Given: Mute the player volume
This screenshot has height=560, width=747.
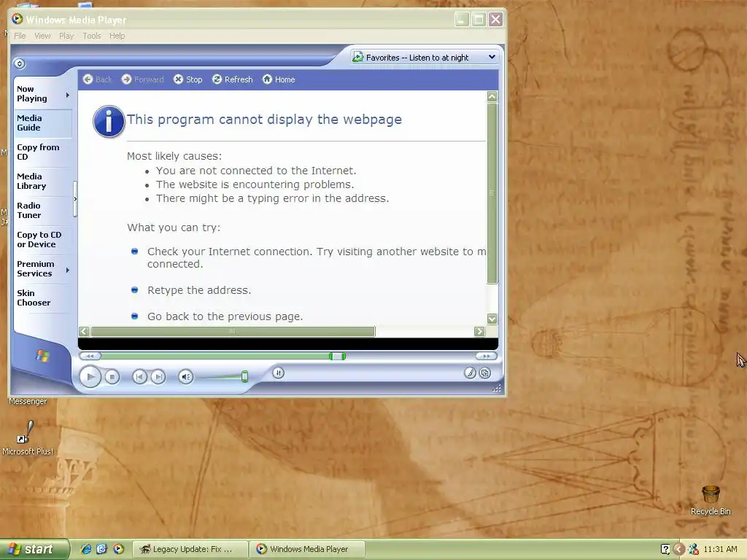Looking at the screenshot, I should point(186,377).
